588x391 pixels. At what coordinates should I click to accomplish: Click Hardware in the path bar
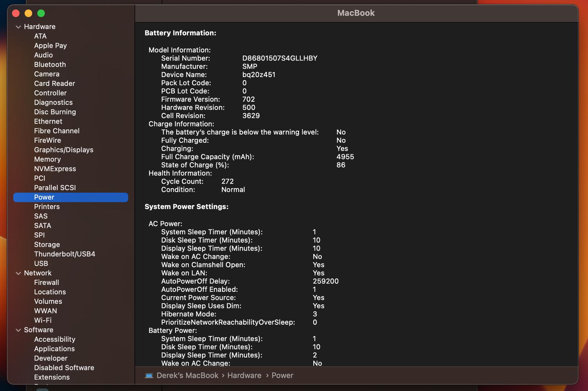(x=244, y=375)
